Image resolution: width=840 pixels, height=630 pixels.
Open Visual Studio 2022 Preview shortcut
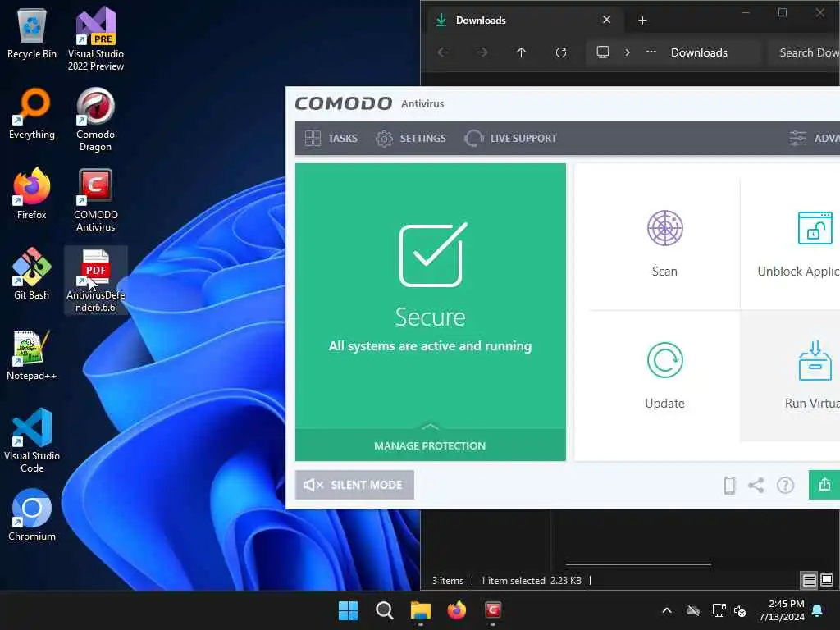coord(95,39)
